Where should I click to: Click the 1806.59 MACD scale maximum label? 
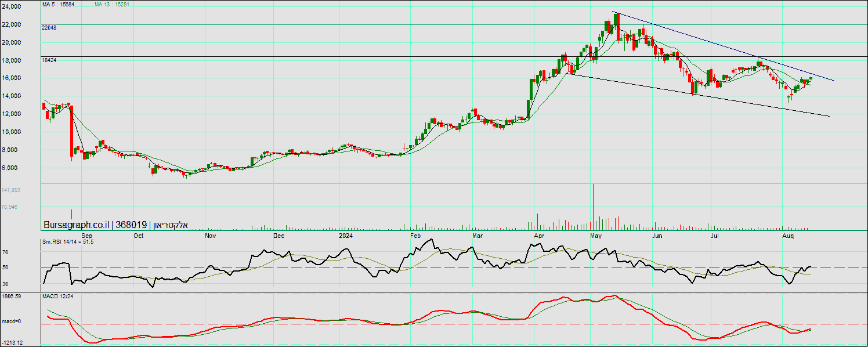pos(12,297)
